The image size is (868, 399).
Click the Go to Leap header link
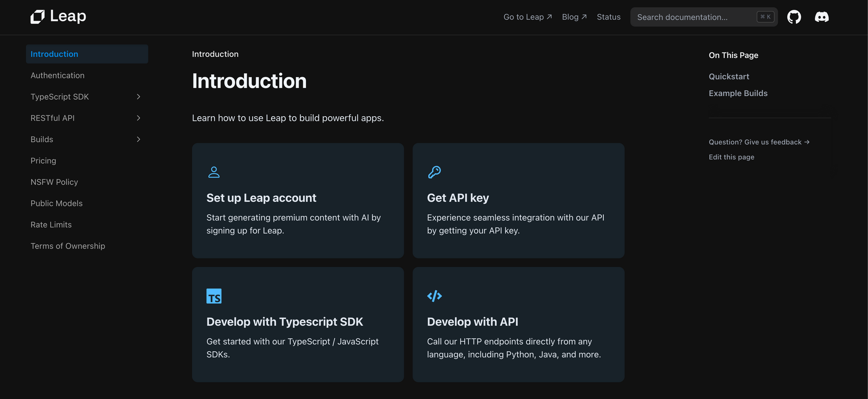pos(527,17)
